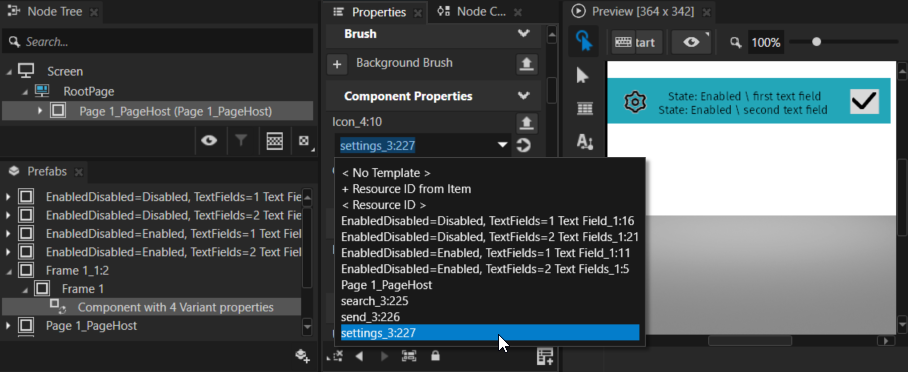Viewport: 908px width, 372px height.
Task: Select search_3:225 from the list
Action: [375, 301]
